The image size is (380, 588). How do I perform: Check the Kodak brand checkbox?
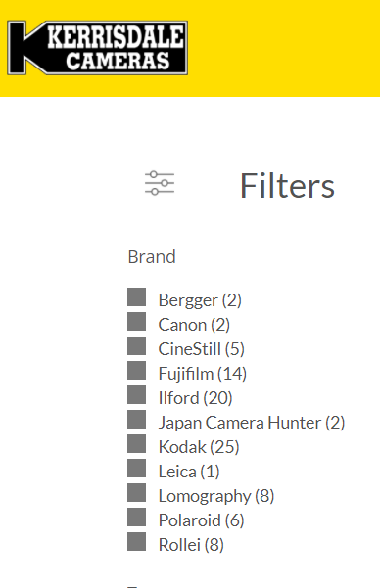click(137, 444)
